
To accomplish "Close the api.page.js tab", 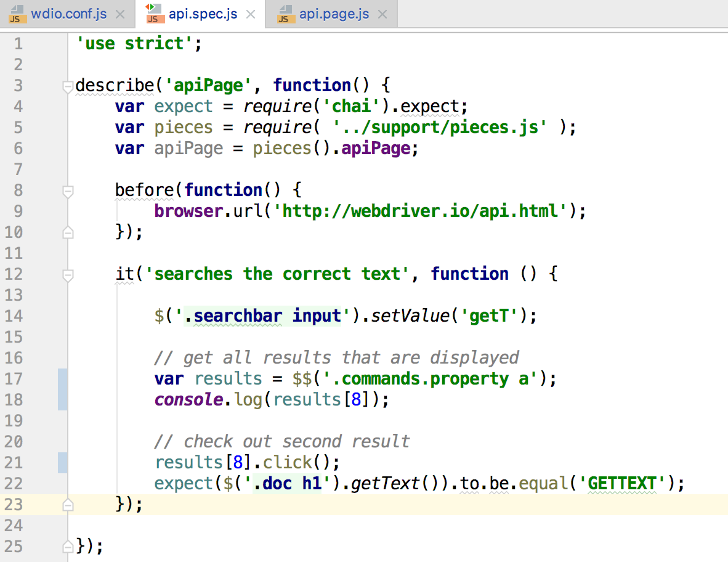I will click(382, 14).
